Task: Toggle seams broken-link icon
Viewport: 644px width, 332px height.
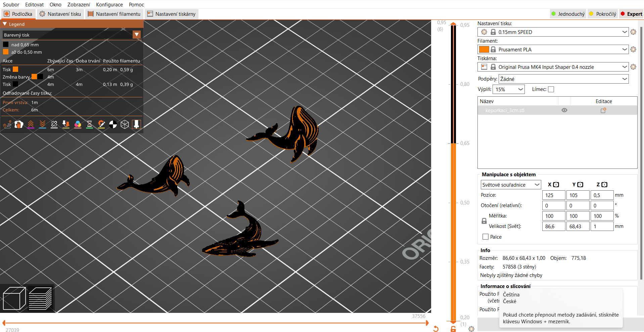Action: [54, 125]
